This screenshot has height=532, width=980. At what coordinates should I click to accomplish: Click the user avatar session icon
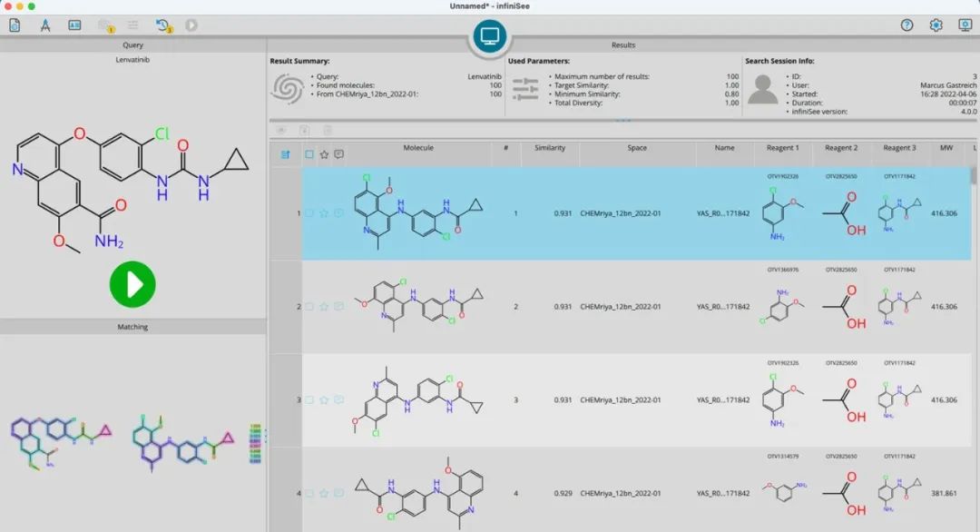[x=762, y=89]
